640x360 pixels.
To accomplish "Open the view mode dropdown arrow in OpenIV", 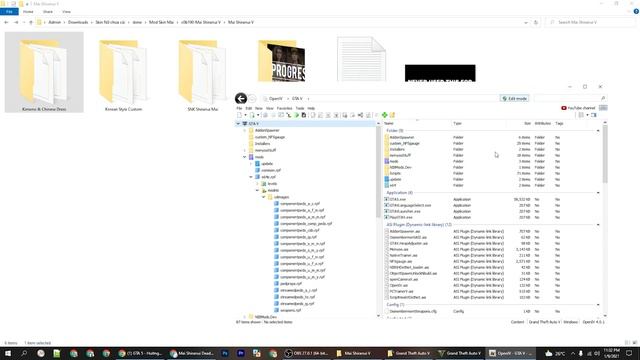I will [587, 115].
